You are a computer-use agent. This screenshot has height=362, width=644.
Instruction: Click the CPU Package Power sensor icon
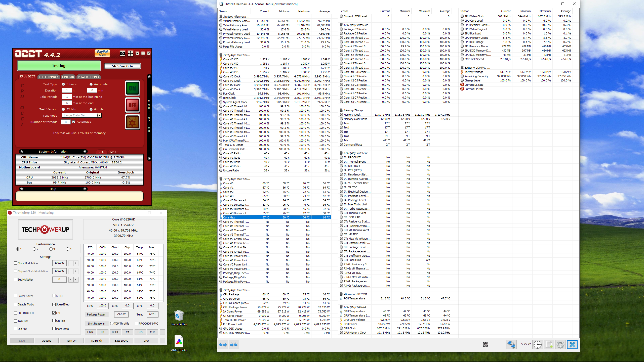click(x=221, y=307)
